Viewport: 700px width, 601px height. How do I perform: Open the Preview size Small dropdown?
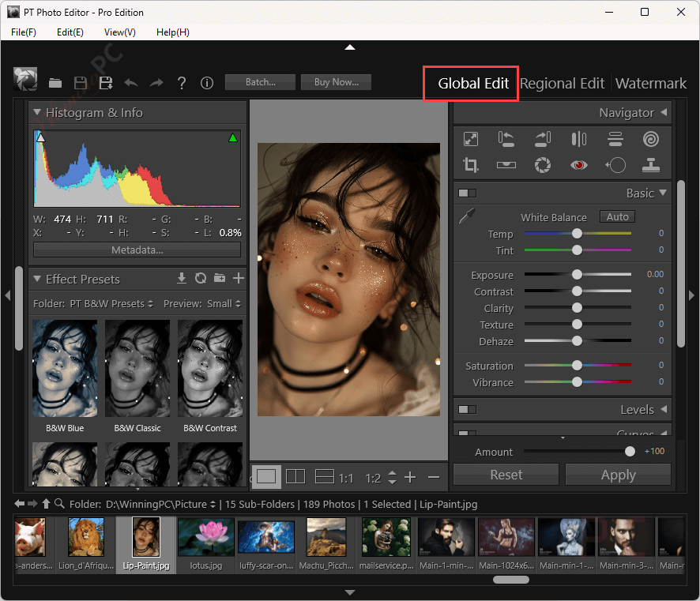pos(224,304)
